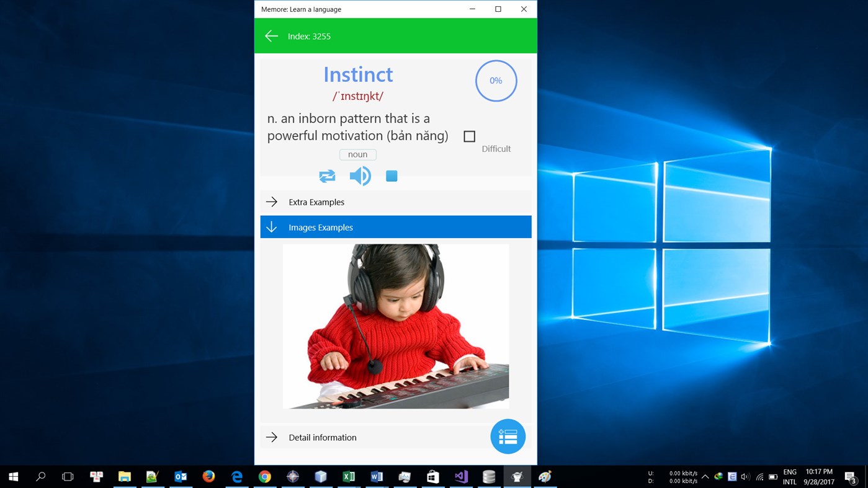Check the Difficult checkbox
This screenshot has height=488, width=868.
point(469,136)
